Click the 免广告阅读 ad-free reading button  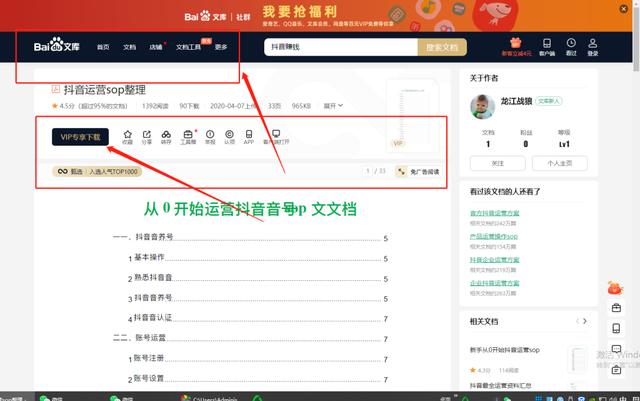(418, 172)
